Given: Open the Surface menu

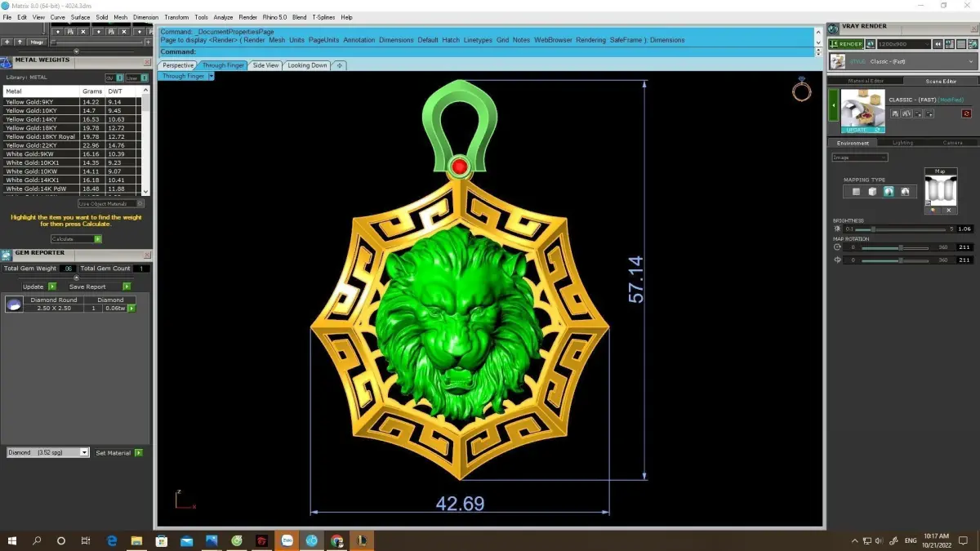Looking at the screenshot, I should pos(80,17).
